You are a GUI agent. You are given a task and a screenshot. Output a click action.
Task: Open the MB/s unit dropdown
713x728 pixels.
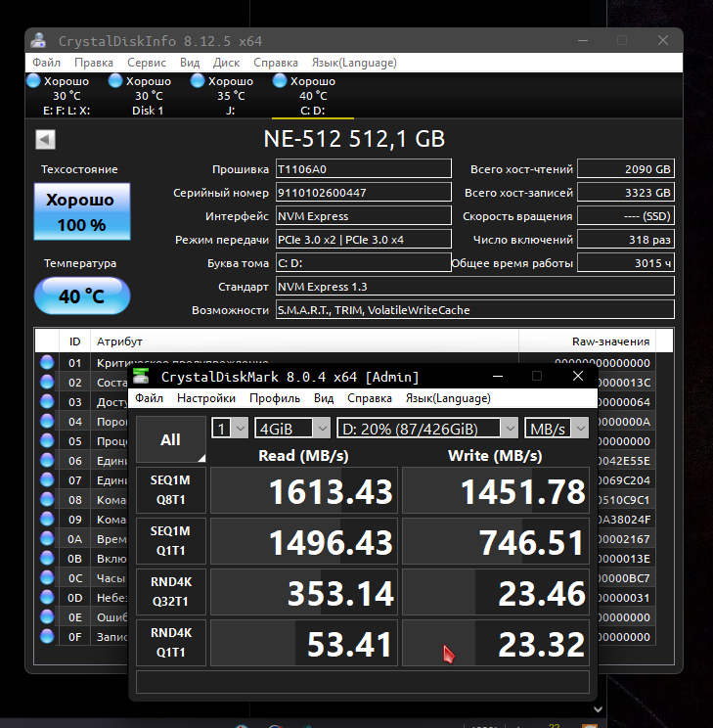(557, 428)
